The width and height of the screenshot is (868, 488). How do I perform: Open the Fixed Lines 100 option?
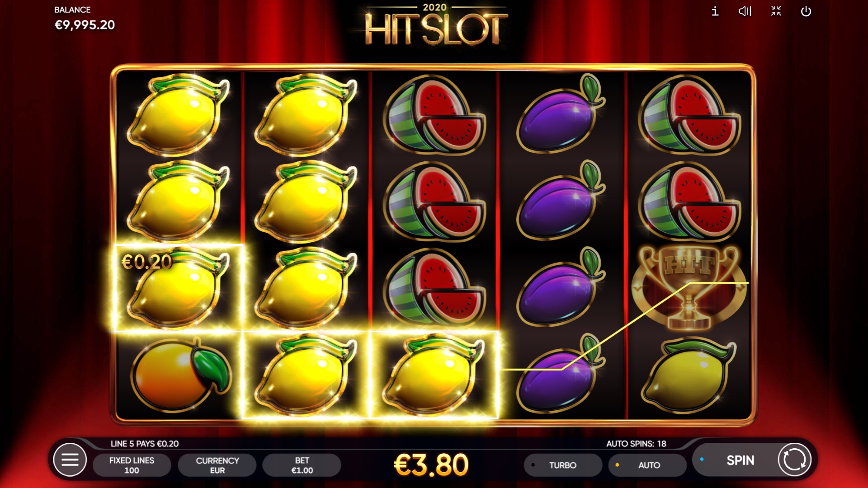pyautogui.click(x=132, y=465)
